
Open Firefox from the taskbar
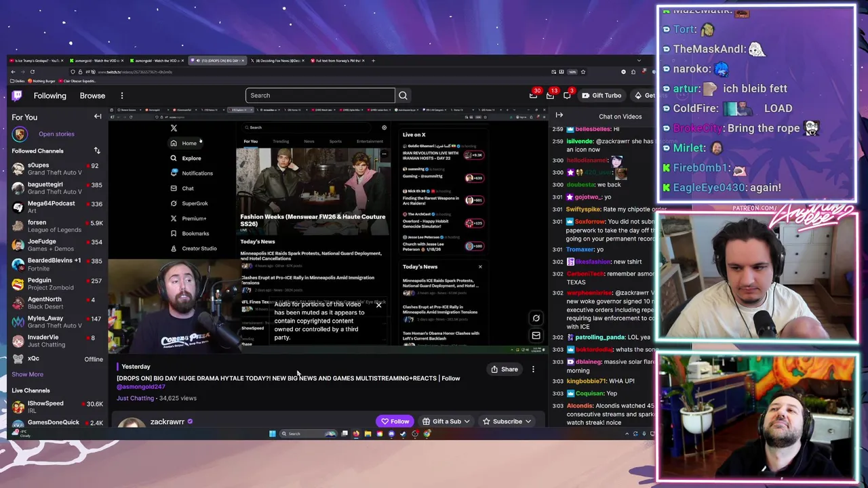click(x=356, y=434)
